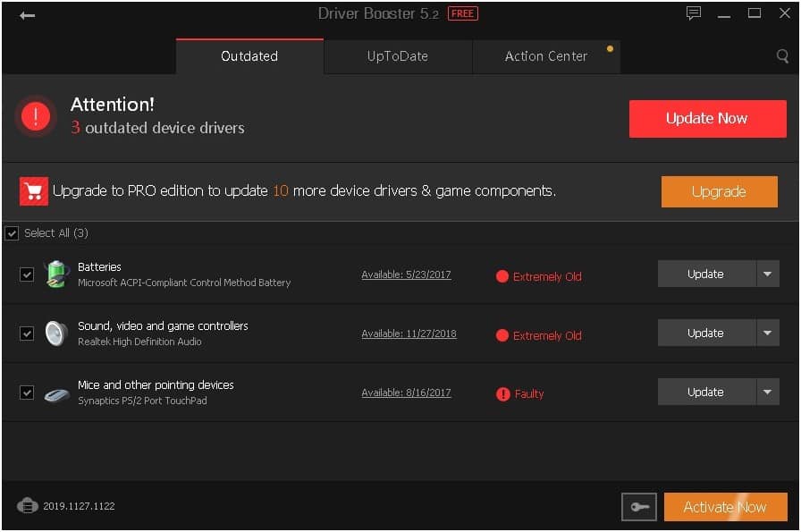Open the license key entry button
This screenshot has width=801, height=532.
(x=638, y=506)
